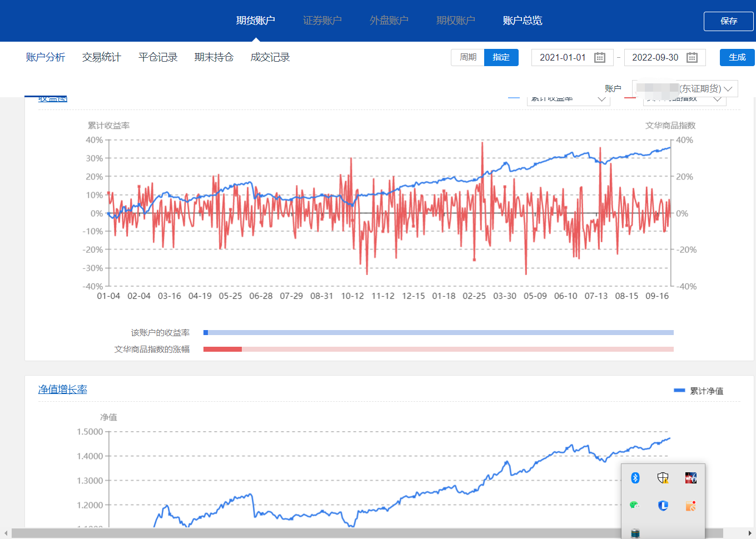Switch to the 期货账户 tab

click(x=256, y=21)
